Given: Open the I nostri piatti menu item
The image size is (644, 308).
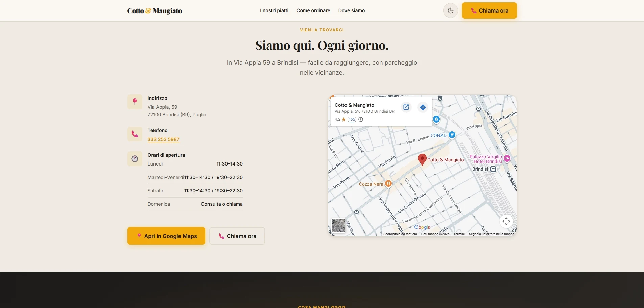Looking at the screenshot, I should click(274, 10).
